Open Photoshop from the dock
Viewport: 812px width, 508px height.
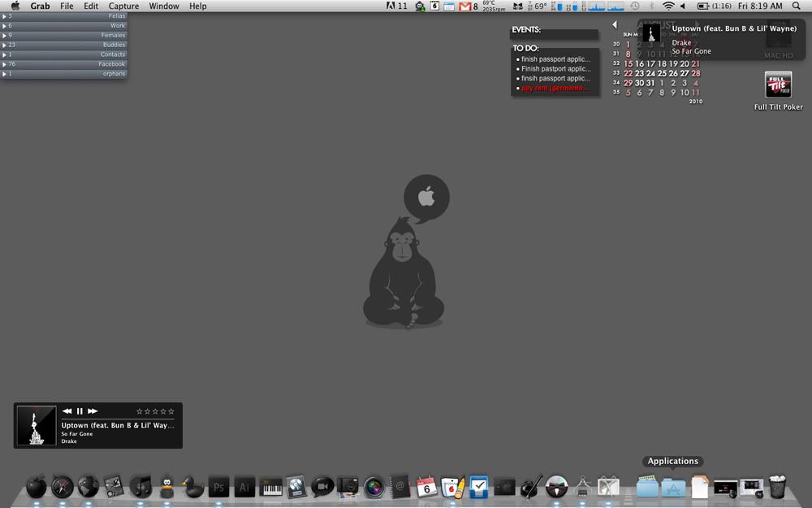coord(218,487)
